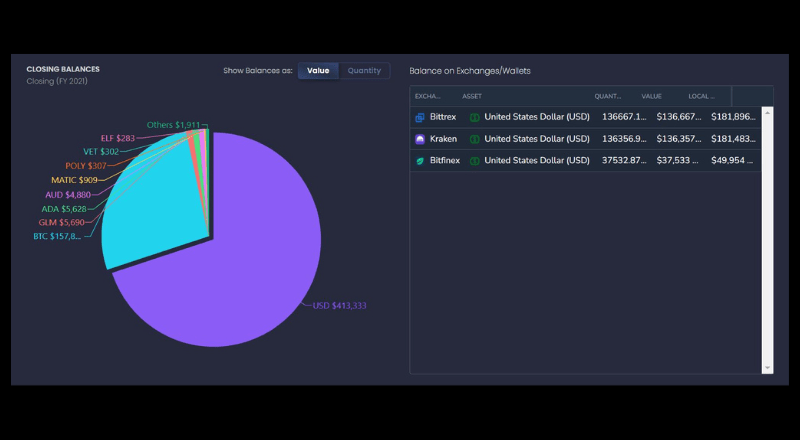Click the vertical scrollbar track in table
The image size is (800, 440).
(767, 240)
